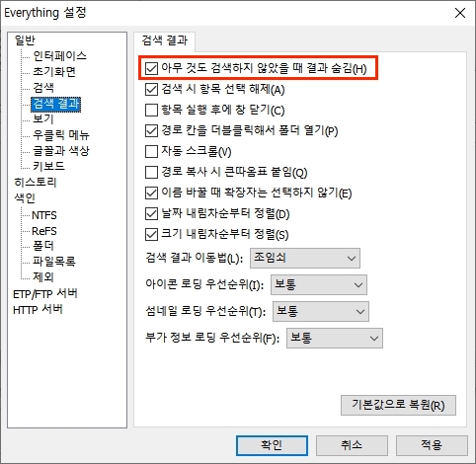Click '기본값으로 복원(R)' button
The height and width of the screenshot is (464, 476).
click(x=398, y=405)
